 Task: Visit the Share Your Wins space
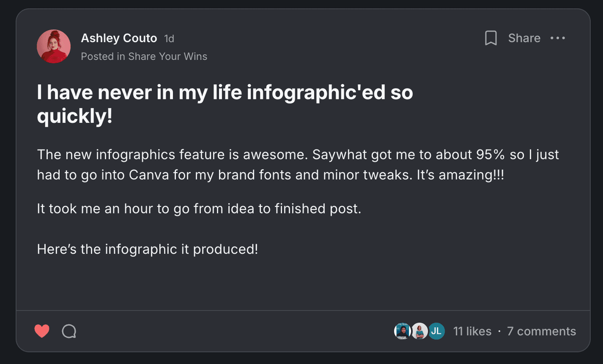[174, 56]
